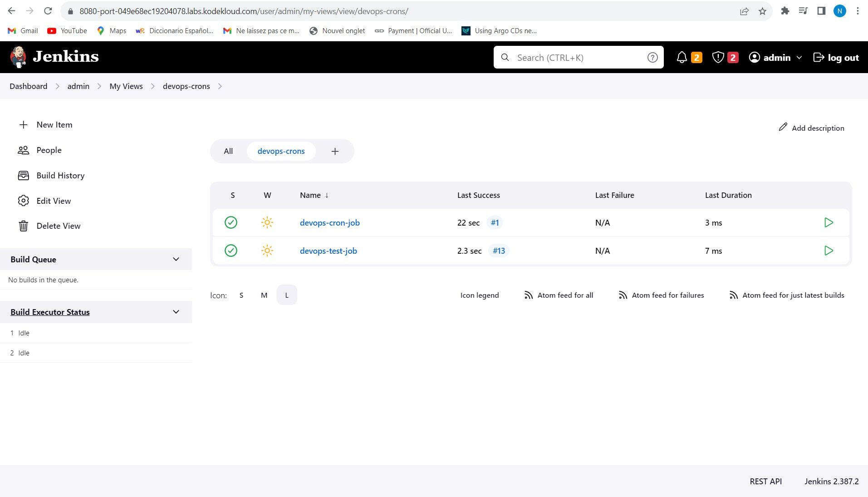Screen dimensions: 868x497
Task: Open the notifications bell icon
Action: [x=682, y=58]
